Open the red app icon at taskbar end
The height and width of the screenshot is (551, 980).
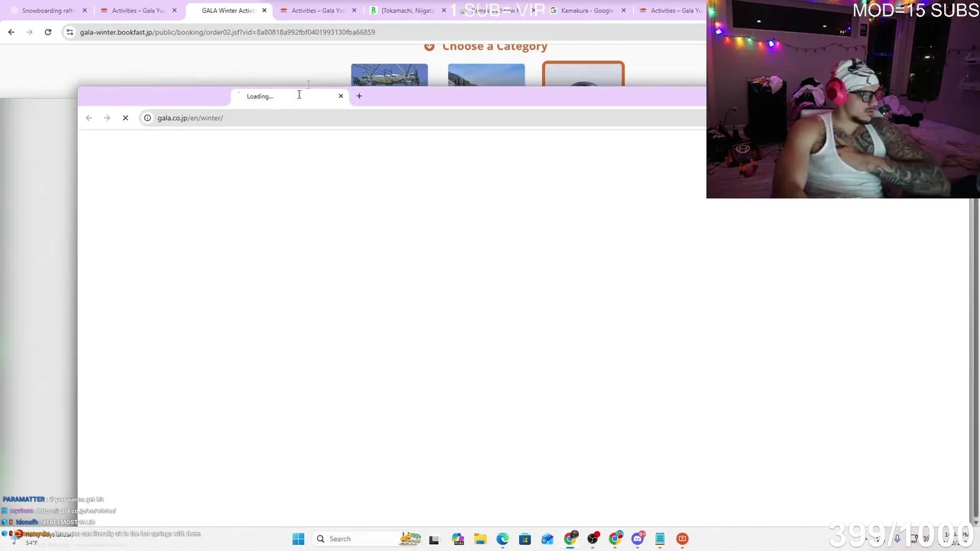tap(682, 539)
